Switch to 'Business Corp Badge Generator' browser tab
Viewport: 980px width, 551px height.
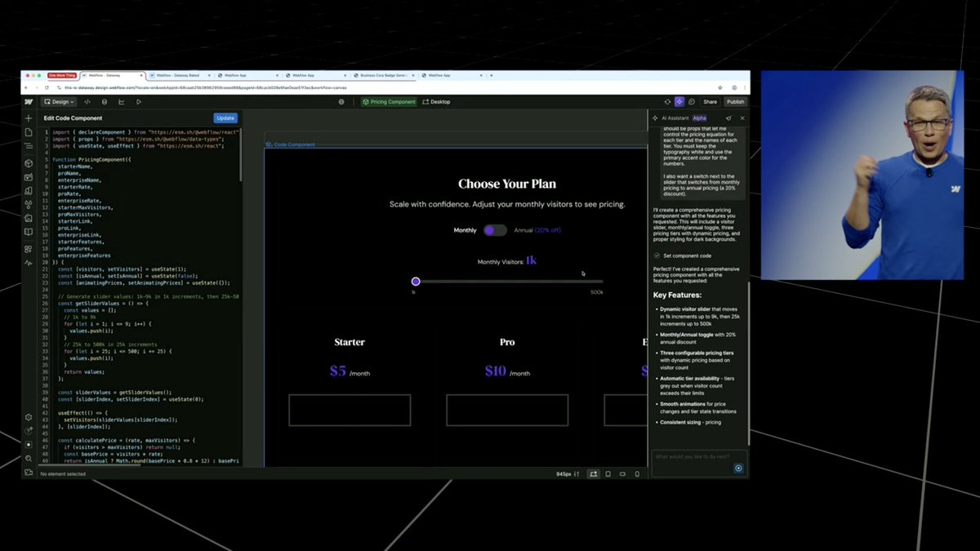click(384, 75)
